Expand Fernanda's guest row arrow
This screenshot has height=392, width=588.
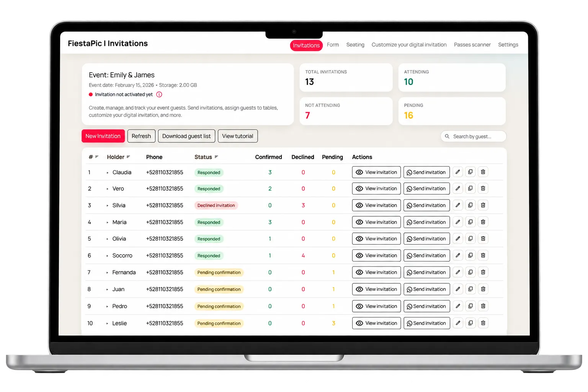click(x=108, y=273)
